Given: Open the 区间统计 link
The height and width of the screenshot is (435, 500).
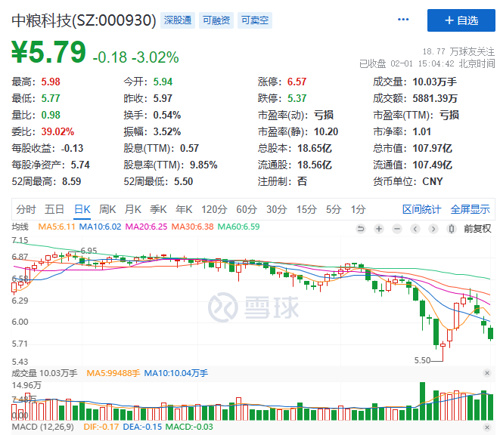Looking at the screenshot, I should click(x=421, y=209).
